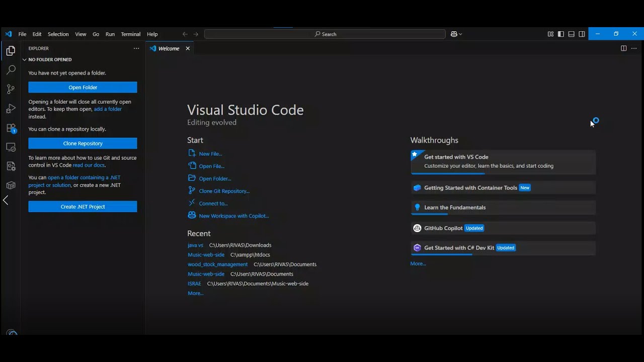The width and height of the screenshot is (644, 362).
Task: Open the Help menu
Action: point(152,34)
